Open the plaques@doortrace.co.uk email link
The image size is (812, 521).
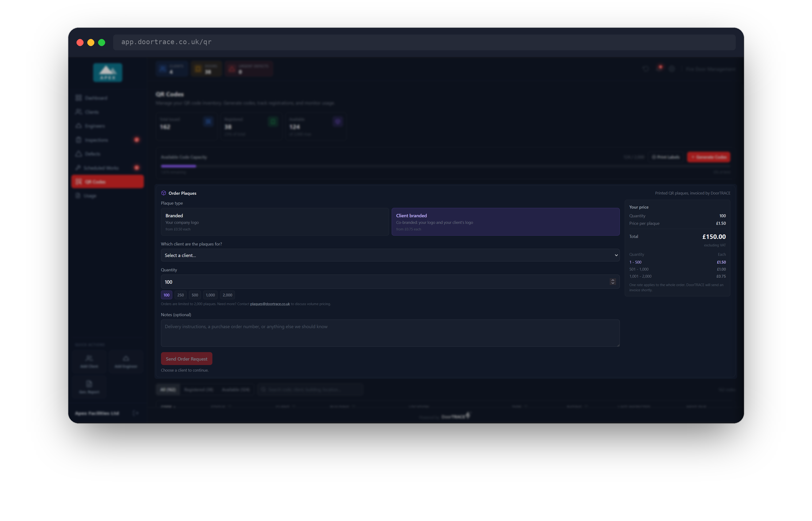tap(270, 304)
